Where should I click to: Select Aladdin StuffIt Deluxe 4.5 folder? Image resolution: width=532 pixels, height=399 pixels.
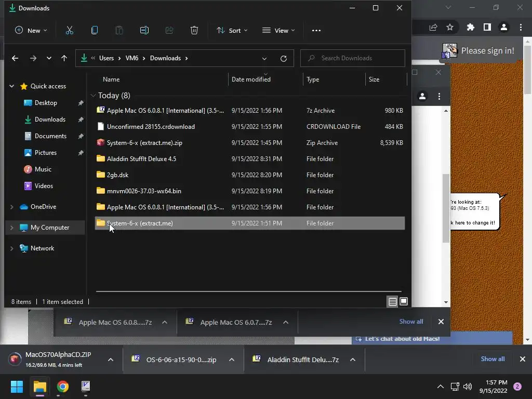250,159
